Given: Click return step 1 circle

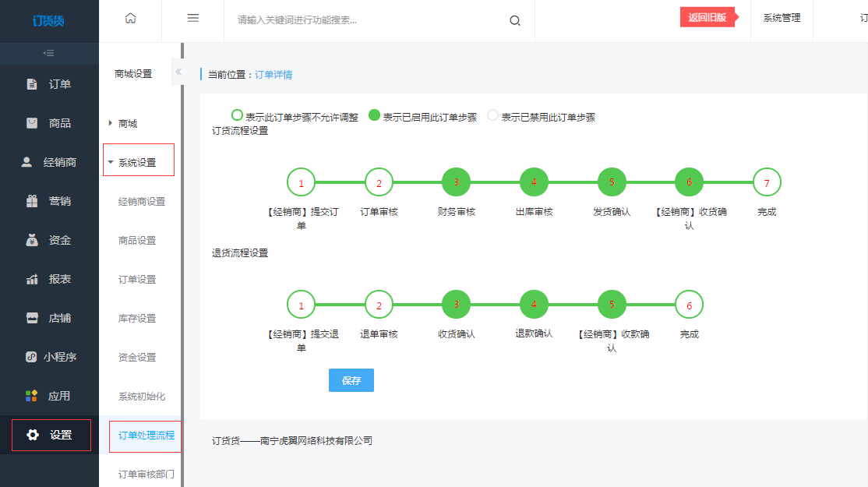Looking at the screenshot, I should [x=301, y=305].
